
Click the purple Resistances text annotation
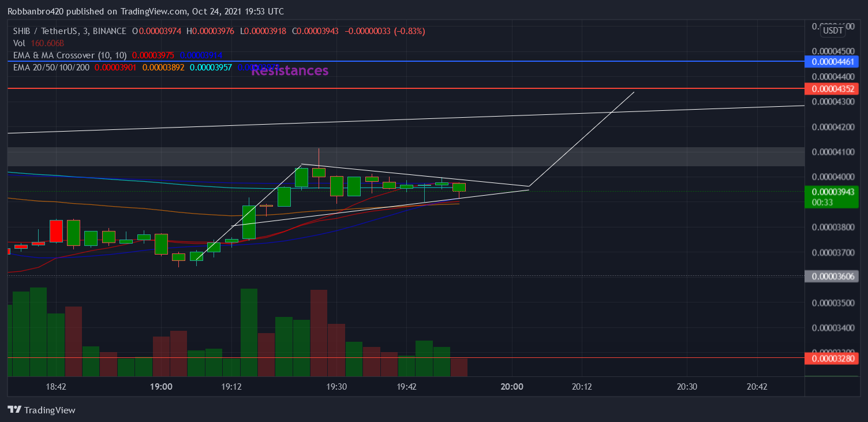(290, 70)
